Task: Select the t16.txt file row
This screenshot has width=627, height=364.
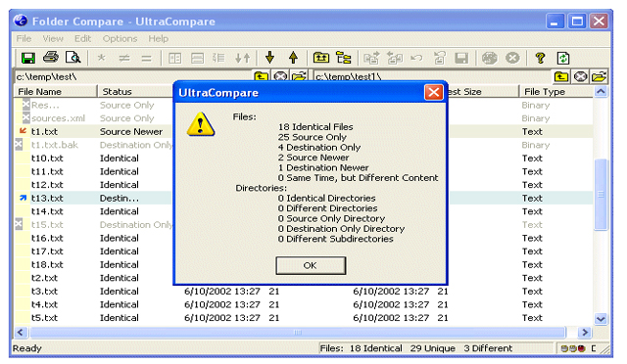Action: coord(304,238)
